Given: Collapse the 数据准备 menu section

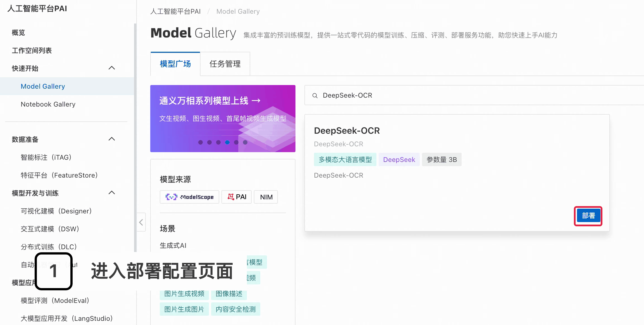Looking at the screenshot, I should tap(112, 139).
